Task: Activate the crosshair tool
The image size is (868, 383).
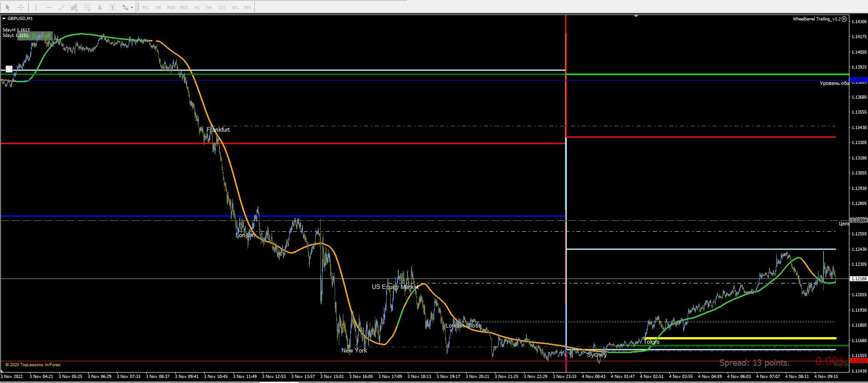Action: (x=20, y=7)
